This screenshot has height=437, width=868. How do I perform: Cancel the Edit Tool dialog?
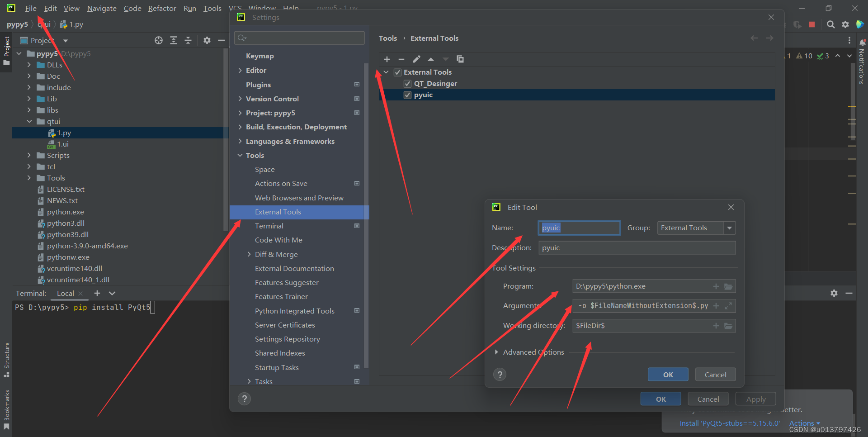point(715,375)
